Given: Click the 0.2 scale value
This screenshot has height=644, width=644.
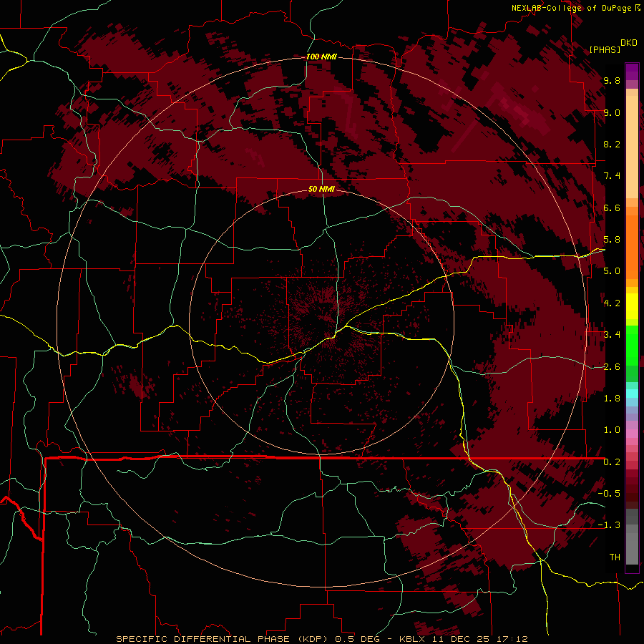Looking at the screenshot, I should [x=612, y=462].
